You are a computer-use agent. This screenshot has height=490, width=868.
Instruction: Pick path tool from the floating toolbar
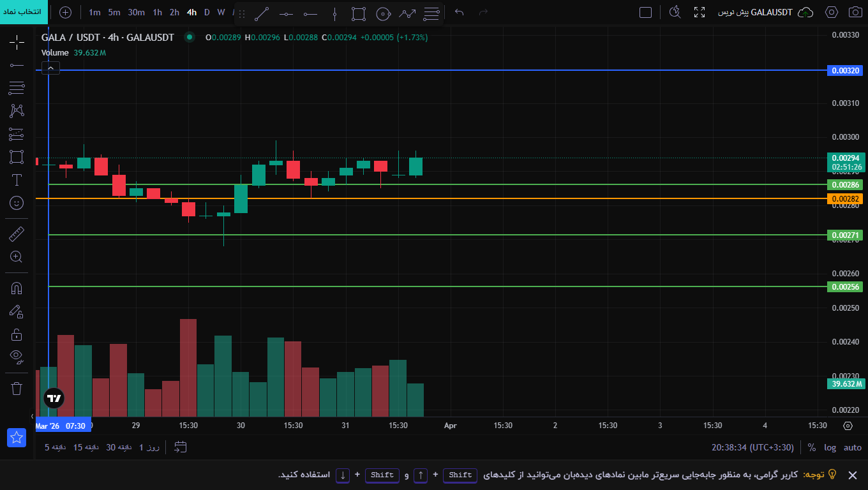(x=407, y=13)
